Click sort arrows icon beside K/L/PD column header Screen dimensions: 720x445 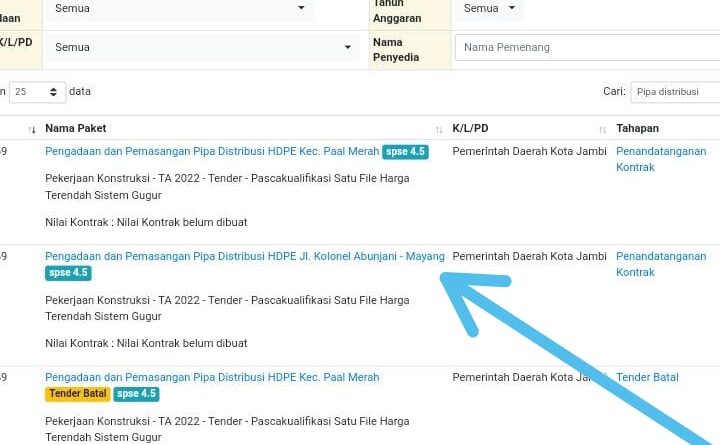[x=602, y=129]
